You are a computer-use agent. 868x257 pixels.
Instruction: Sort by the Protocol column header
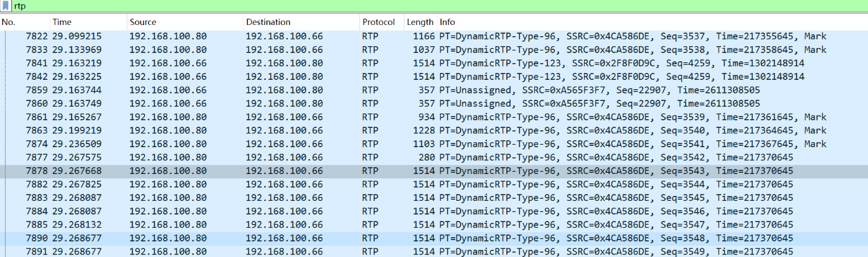pyautogui.click(x=382, y=22)
